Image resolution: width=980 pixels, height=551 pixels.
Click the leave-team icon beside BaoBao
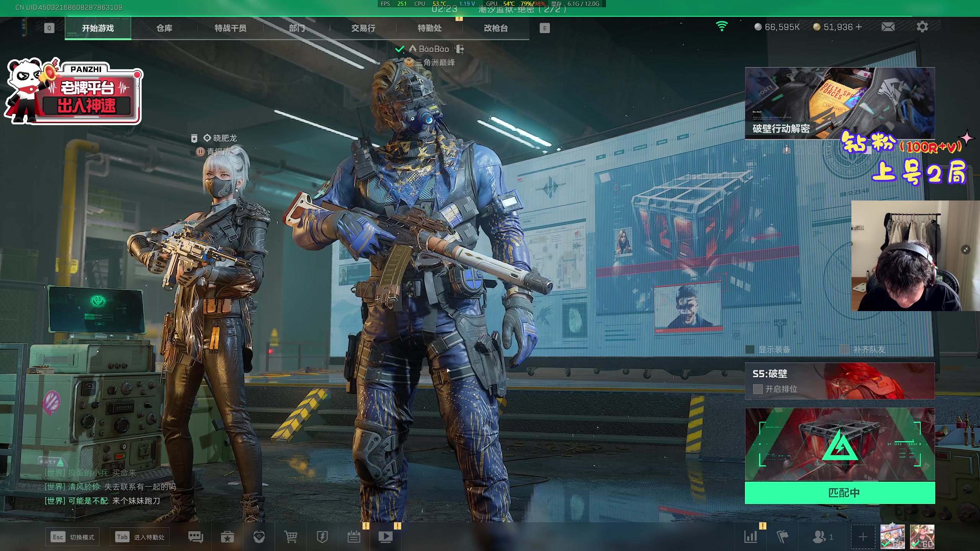pos(460,49)
